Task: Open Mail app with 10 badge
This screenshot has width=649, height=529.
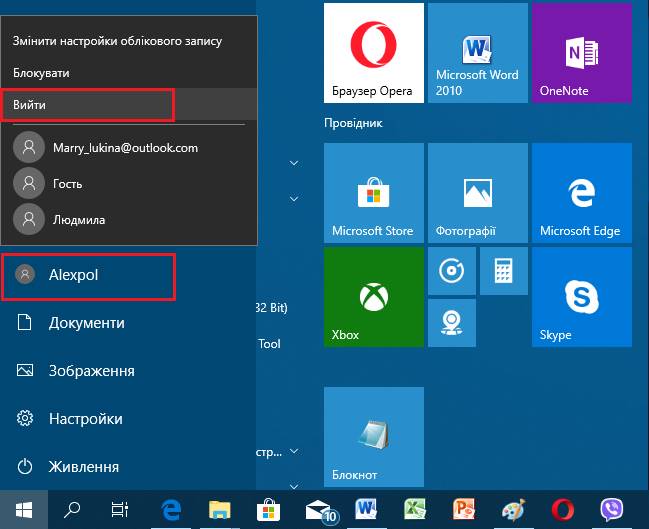Action: point(320,510)
